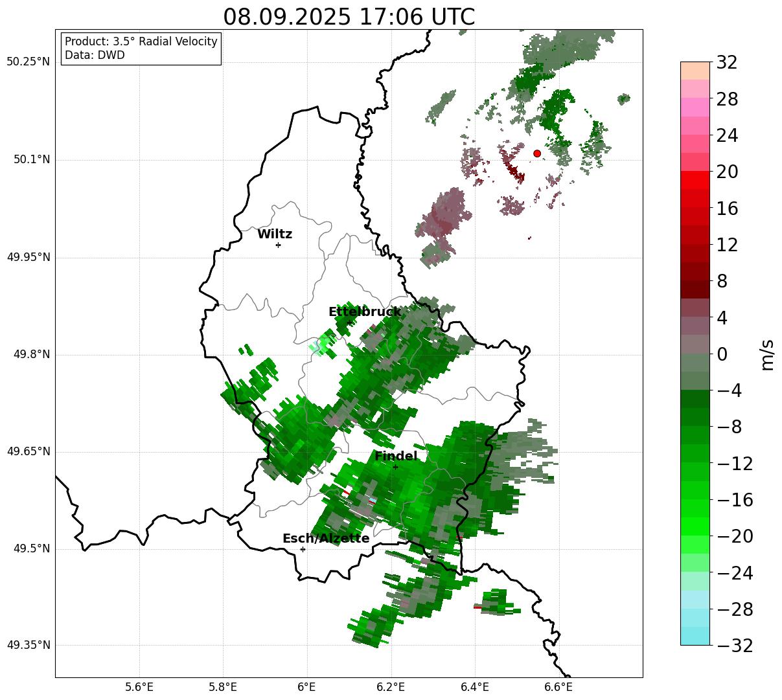Image resolution: width=782 pixels, height=700 pixels.
Task: Click the colorbar value −32
Action: point(735,646)
